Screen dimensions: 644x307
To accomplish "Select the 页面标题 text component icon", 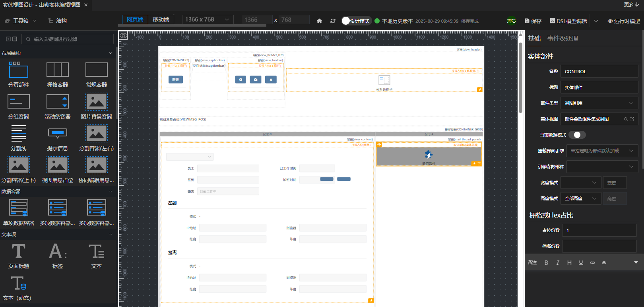I will coord(19,251).
